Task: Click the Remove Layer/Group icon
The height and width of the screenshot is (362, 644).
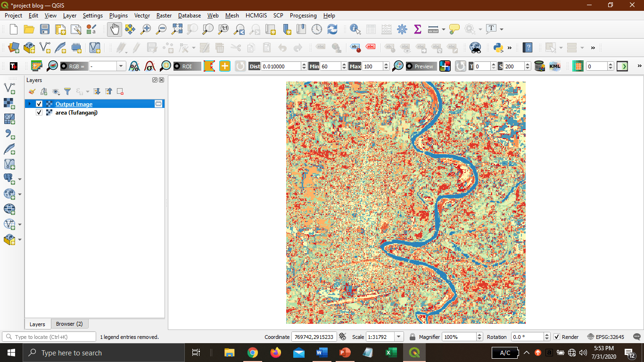Action: (120, 91)
